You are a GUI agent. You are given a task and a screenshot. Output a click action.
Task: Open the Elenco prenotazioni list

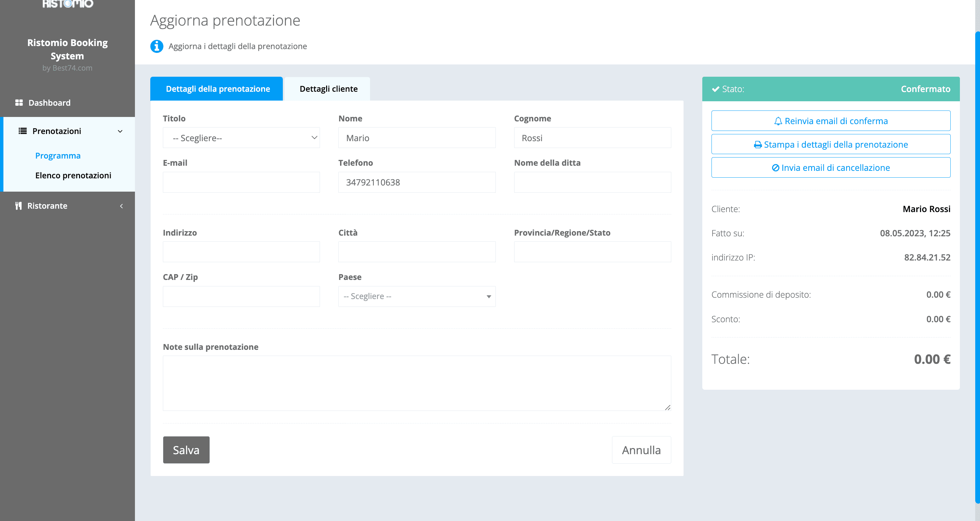[x=73, y=176]
